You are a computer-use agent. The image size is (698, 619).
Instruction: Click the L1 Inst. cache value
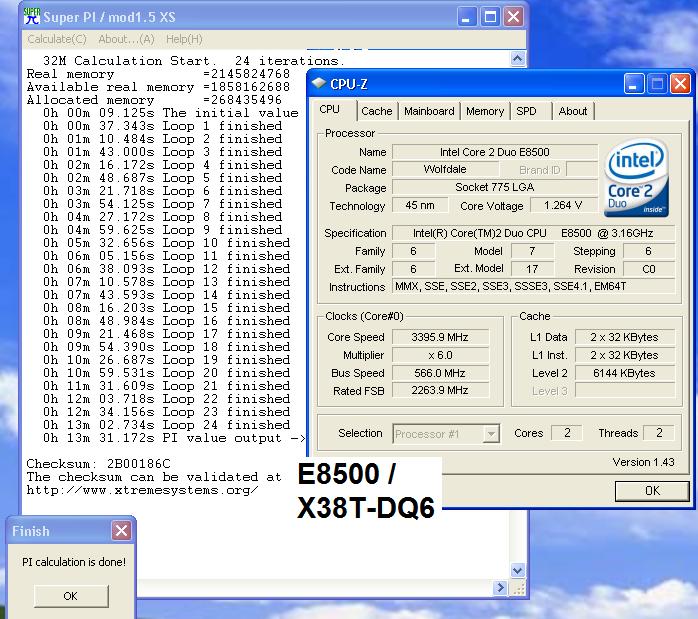[625, 355]
